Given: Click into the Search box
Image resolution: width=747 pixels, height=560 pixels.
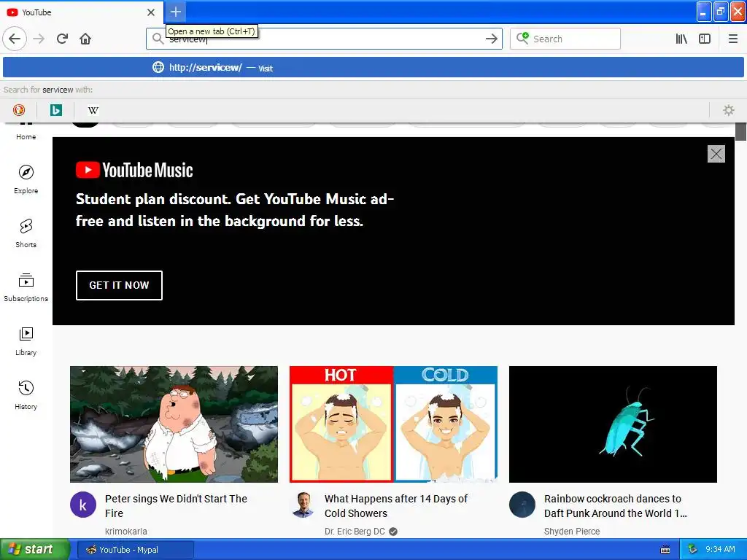Looking at the screenshot, I should (565, 39).
